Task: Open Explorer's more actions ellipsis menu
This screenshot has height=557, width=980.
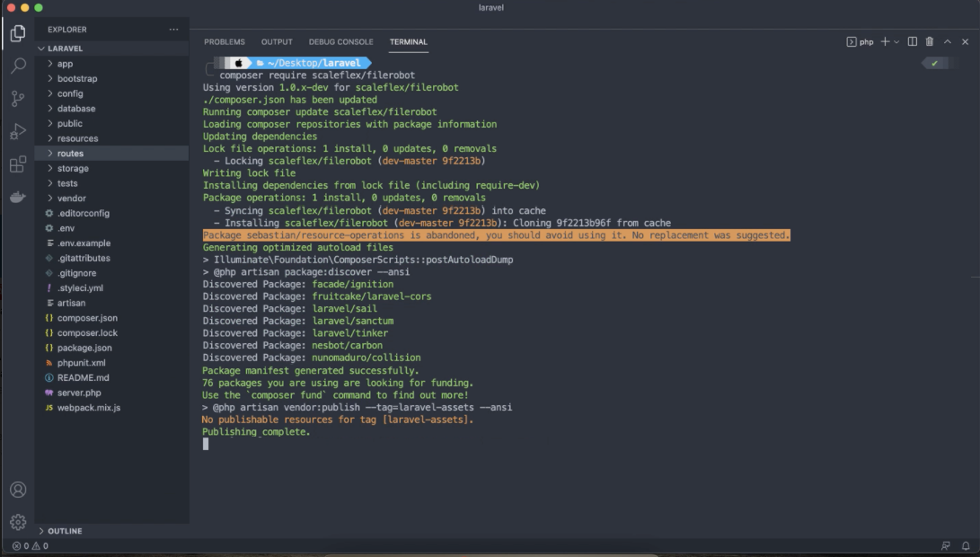Action: point(173,30)
